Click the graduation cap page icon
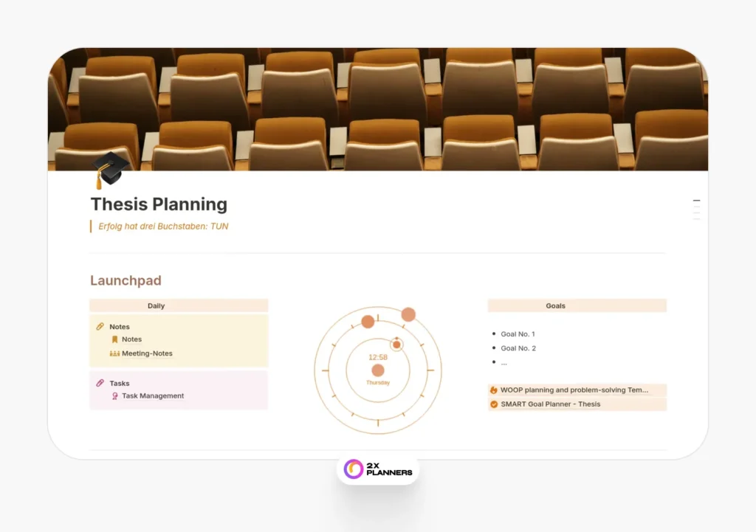The height and width of the screenshot is (532, 756). pyautogui.click(x=109, y=170)
